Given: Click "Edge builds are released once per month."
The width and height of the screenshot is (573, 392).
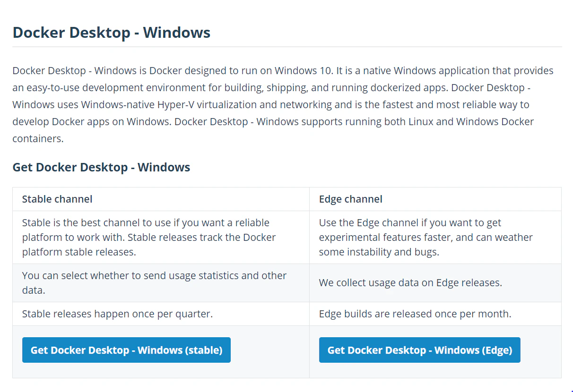Looking at the screenshot, I should (x=415, y=314).
